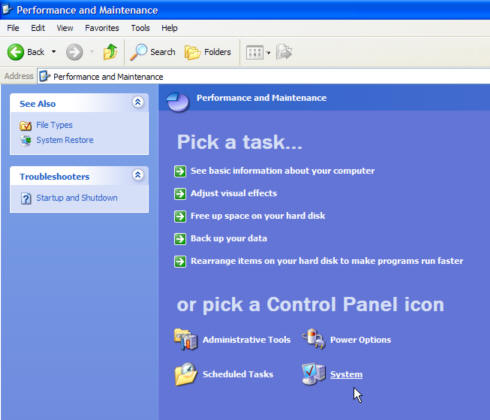Click arrow icon beside Back up your data
Viewport: 490px width, 420px height.
180,239
